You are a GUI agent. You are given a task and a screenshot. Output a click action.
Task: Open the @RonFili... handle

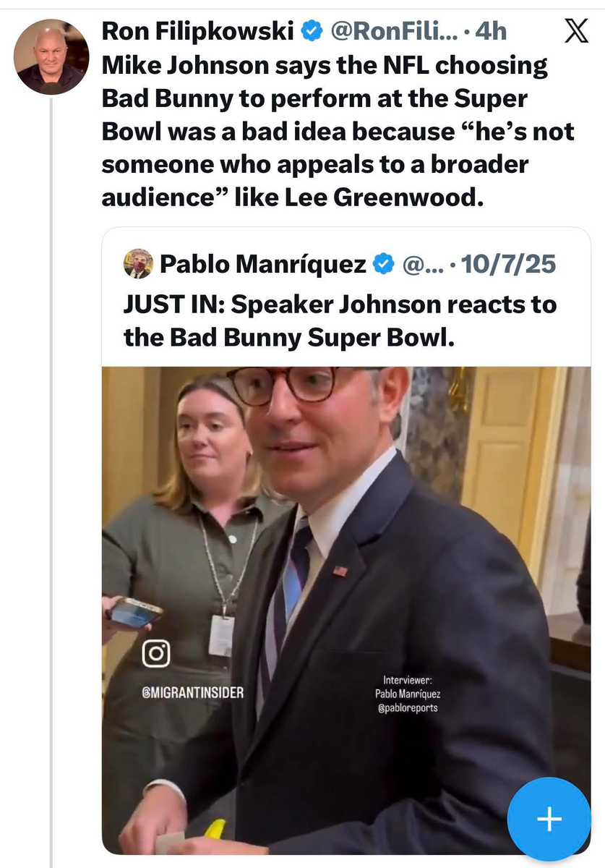(393, 31)
